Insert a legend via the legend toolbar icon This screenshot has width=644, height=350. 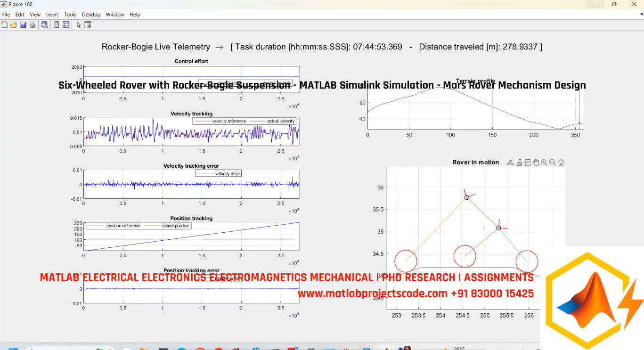pyautogui.click(x=66, y=24)
